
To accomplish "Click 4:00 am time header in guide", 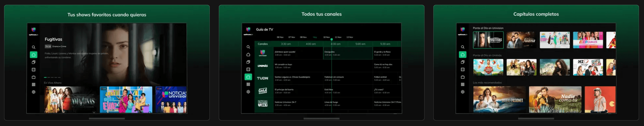I will [x=311, y=44].
